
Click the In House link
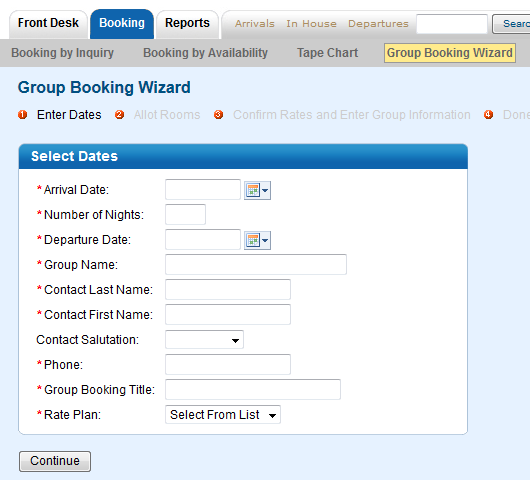[x=312, y=24]
